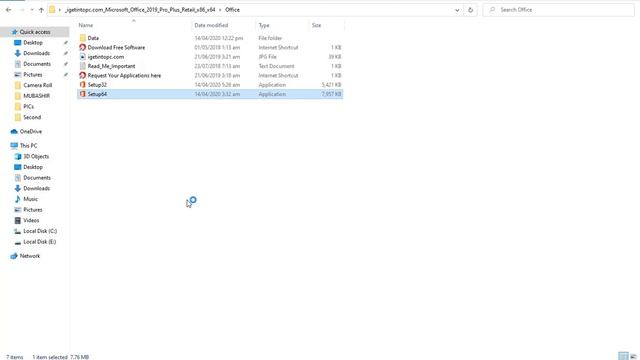Image resolution: width=640 pixels, height=360 pixels.
Task: Open Videos folder under This PC
Action: 31,220
